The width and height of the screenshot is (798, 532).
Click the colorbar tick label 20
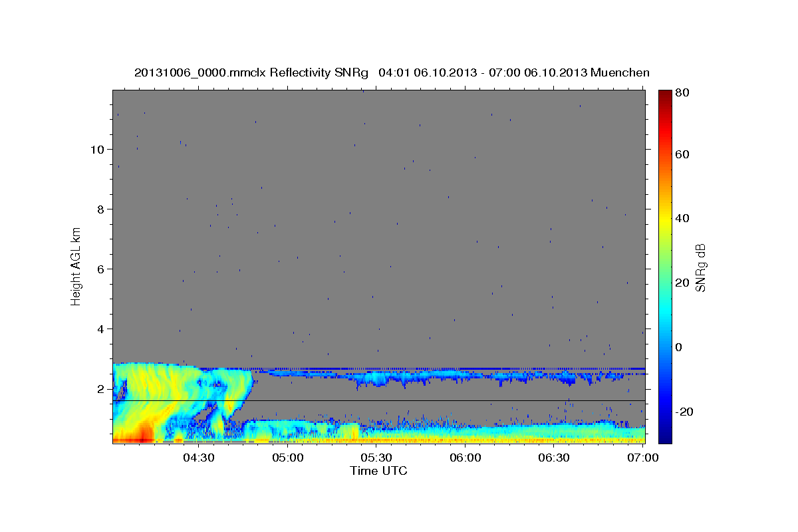click(x=682, y=283)
